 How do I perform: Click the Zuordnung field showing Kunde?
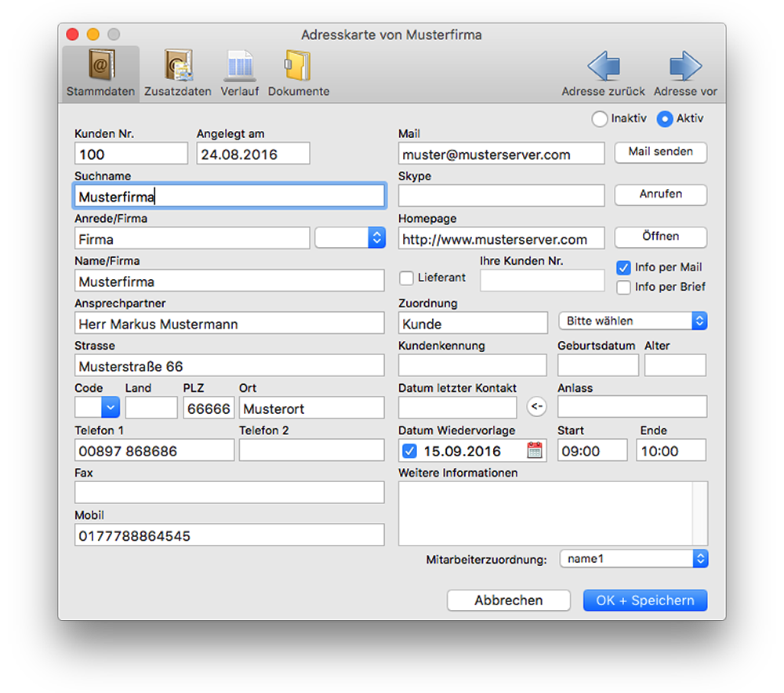coord(473,324)
